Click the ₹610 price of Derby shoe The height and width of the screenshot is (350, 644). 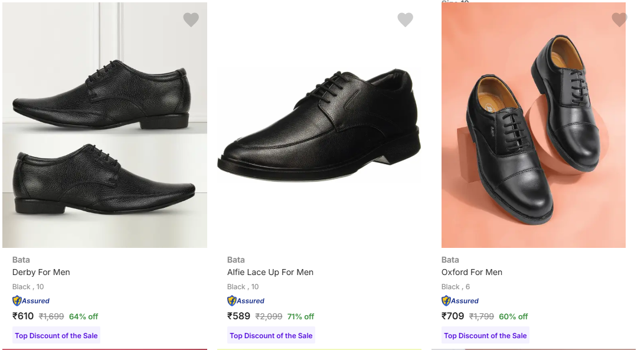coord(24,316)
